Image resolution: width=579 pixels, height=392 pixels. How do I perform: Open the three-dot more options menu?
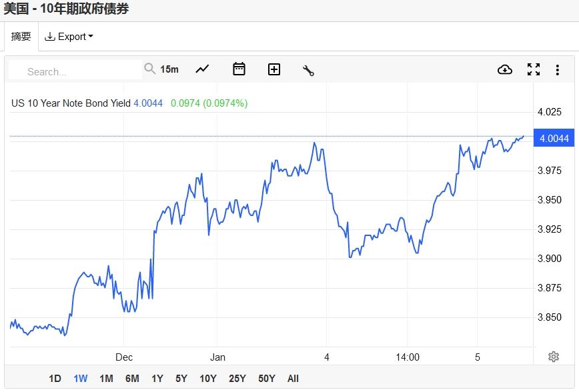click(558, 70)
